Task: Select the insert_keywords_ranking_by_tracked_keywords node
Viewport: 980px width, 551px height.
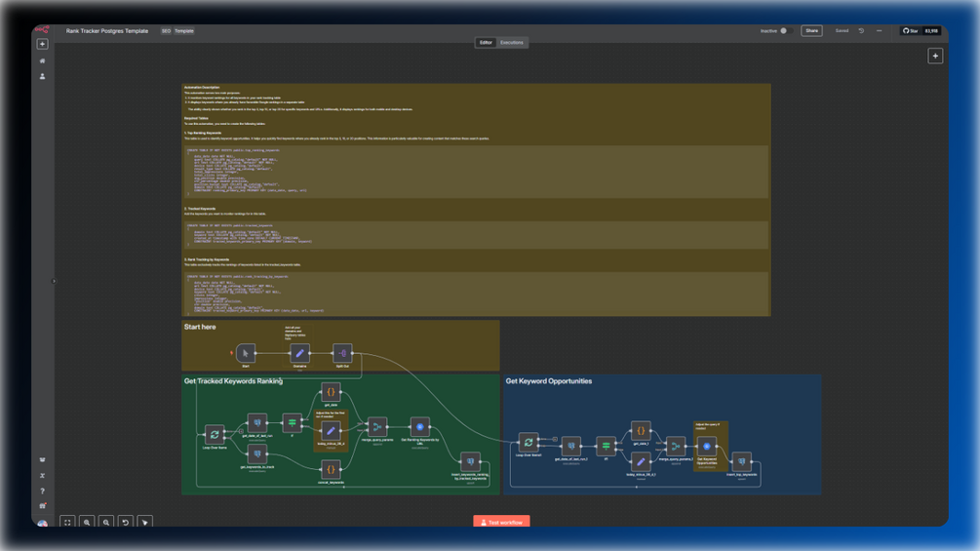Action: [470, 461]
